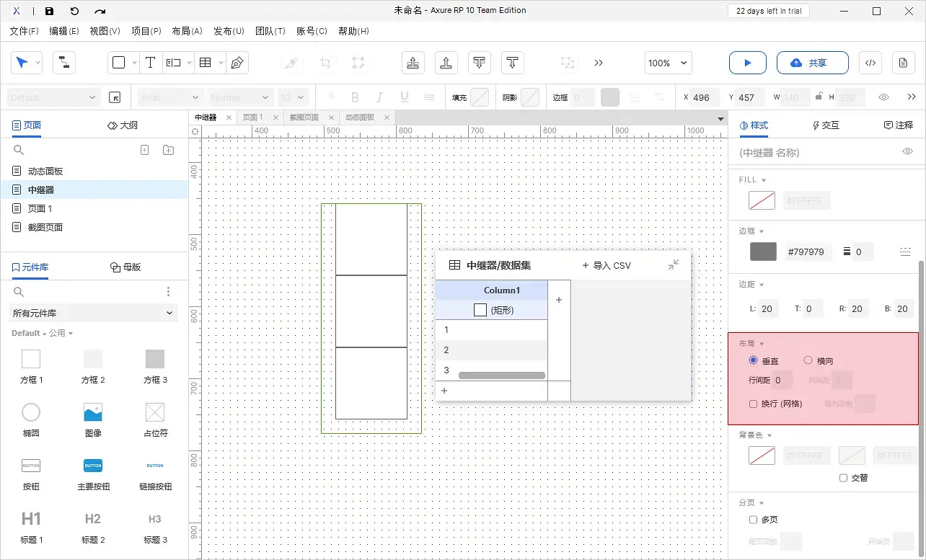Screen dimensions: 926x560
Task: Select the rectangle shape tool
Action: click(119, 63)
